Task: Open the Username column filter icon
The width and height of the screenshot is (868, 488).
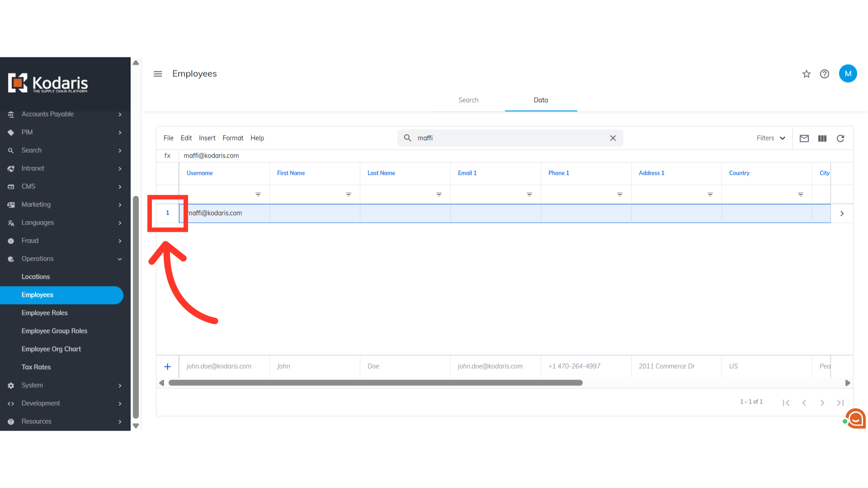Action: 258,194
